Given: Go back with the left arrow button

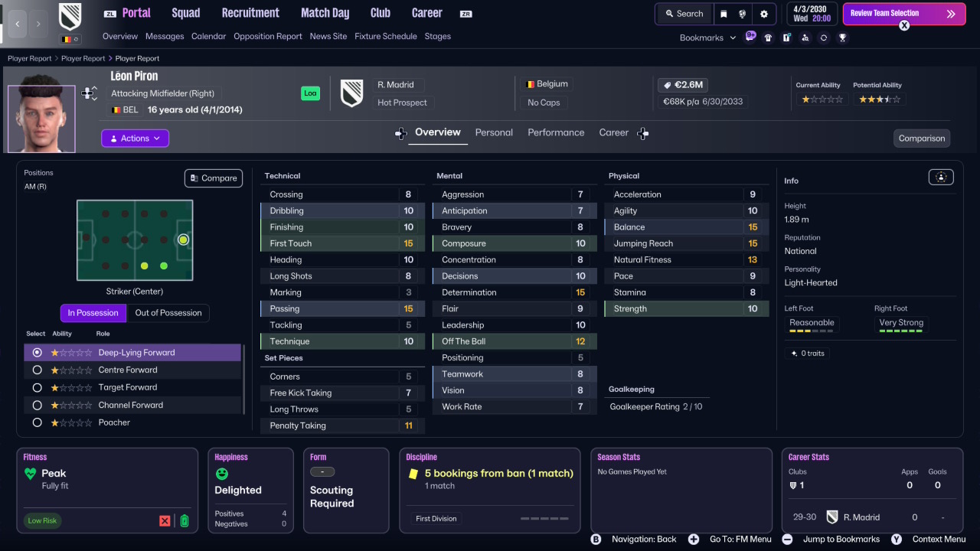Looking at the screenshot, I should 18,24.
